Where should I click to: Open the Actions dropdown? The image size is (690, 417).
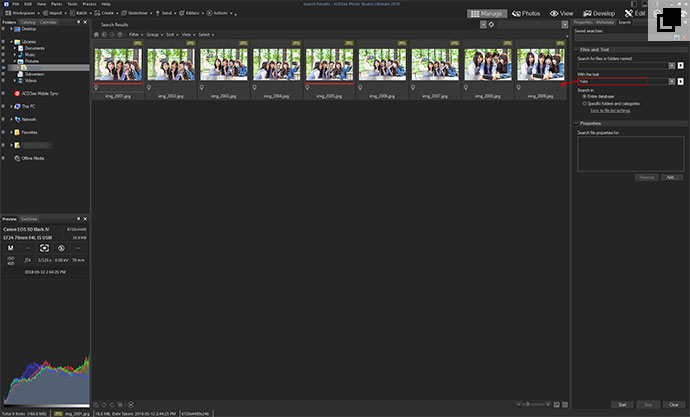click(x=220, y=13)
